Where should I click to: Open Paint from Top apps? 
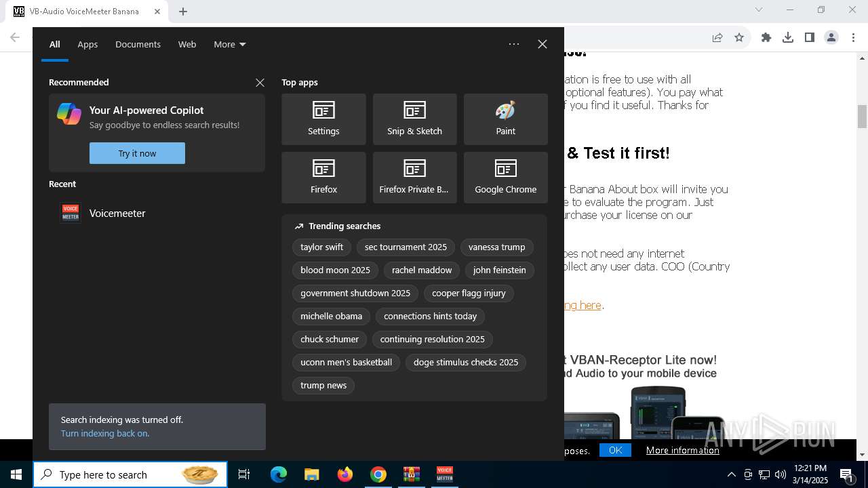coord(505,119)
